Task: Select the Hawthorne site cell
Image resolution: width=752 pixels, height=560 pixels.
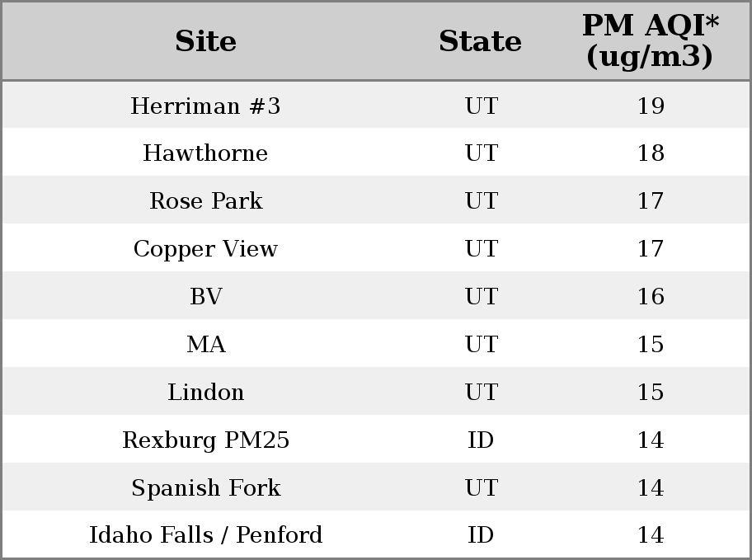Action: (x=205, y=153)
